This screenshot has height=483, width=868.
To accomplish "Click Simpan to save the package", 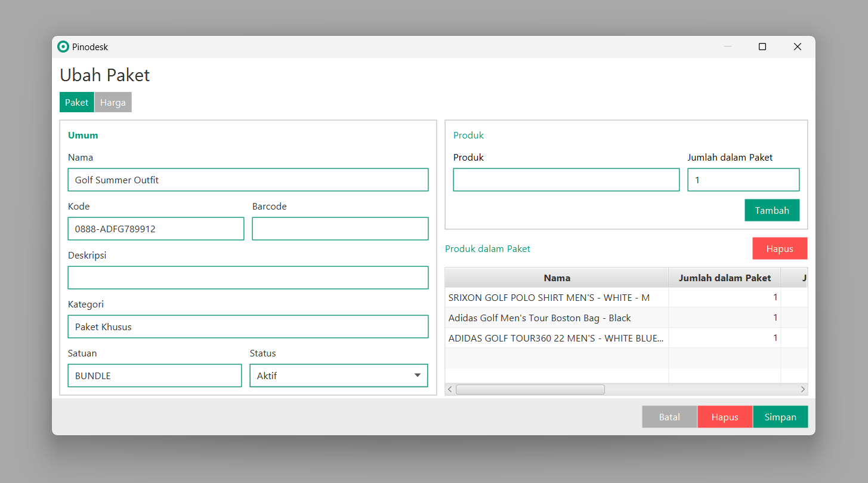I will (x=780, y=417).
